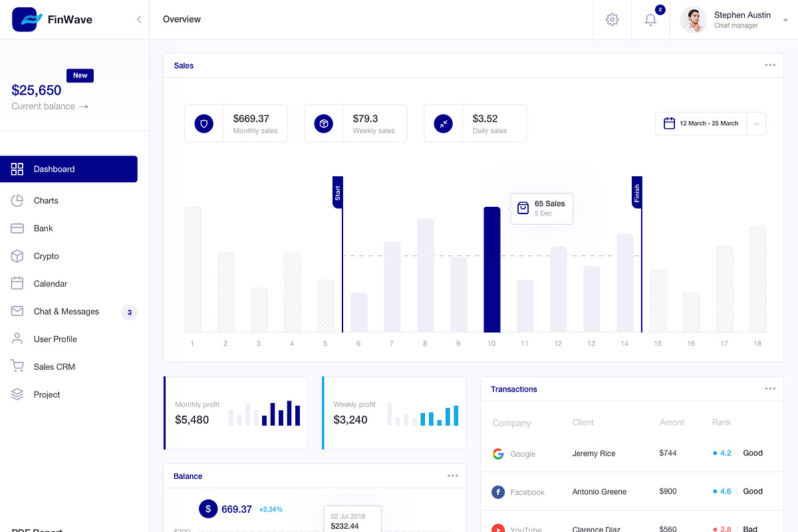Click the +2,34% balance change
Image resolution: width=798 pixels, height=532 pixels.
click(x=271, y=509)
